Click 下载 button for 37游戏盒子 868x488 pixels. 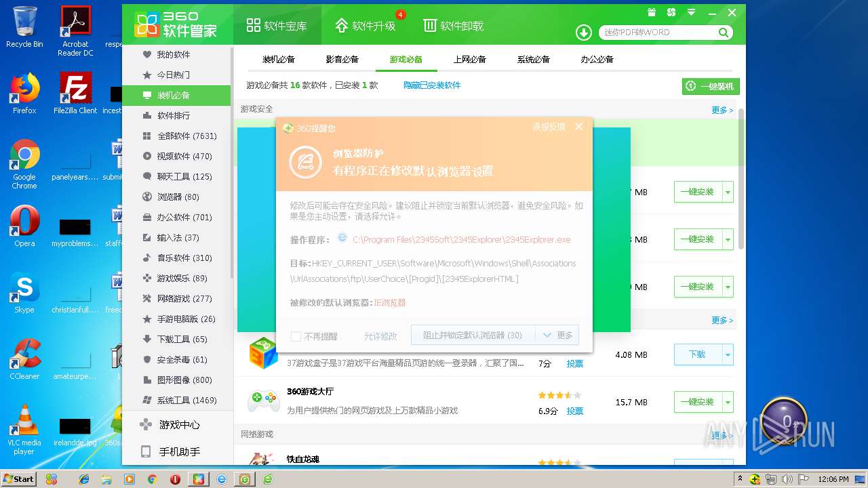coord(698,354)
